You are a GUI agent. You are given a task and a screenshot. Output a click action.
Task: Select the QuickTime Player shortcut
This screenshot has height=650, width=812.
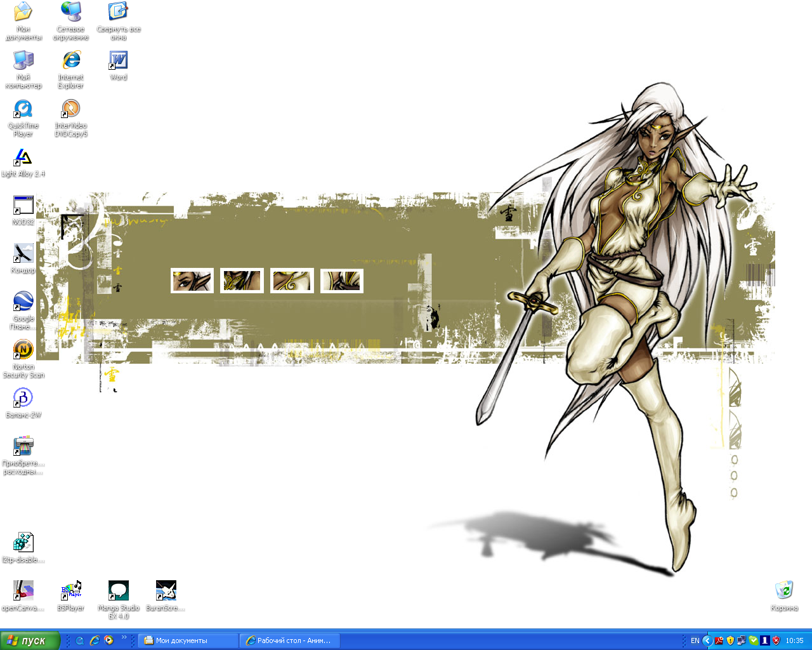point(23,117)
